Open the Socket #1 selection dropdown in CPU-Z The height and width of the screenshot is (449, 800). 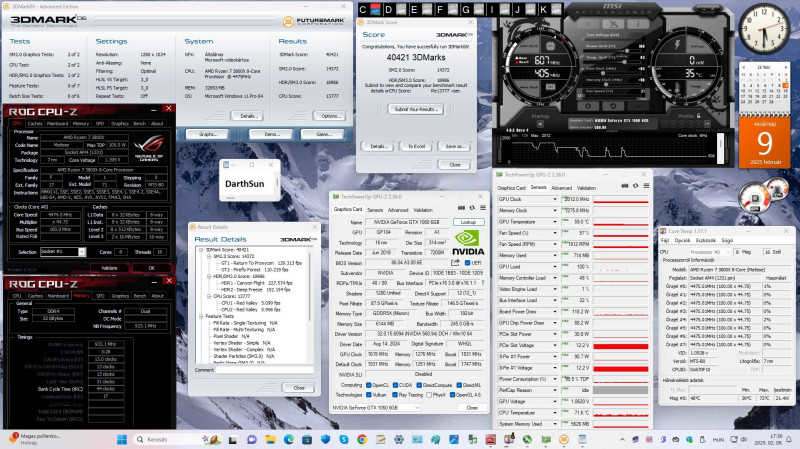[82, 252]
